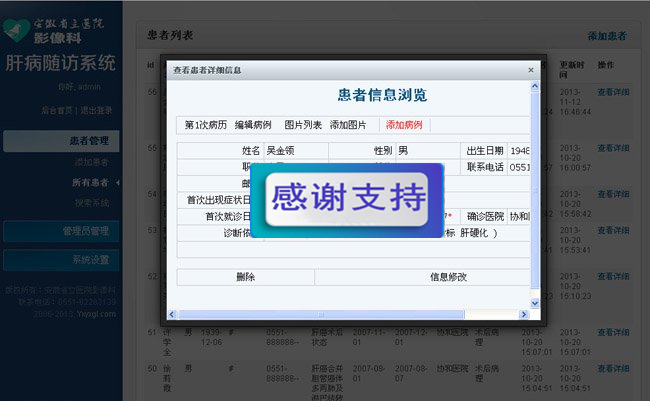650x401 pixels.
Task: Click the 联系电话 label in dialog
Action: pos(485,167)
